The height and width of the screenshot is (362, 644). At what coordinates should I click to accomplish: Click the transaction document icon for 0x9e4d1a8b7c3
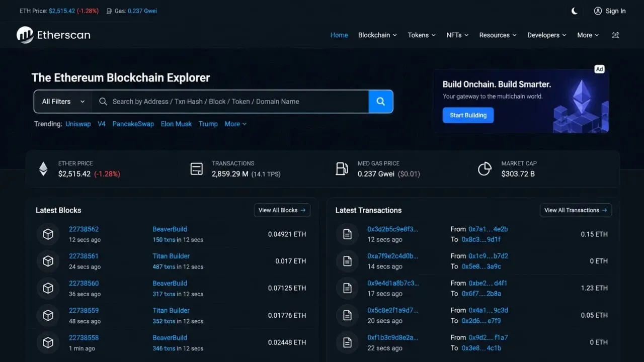click(347, 289)
